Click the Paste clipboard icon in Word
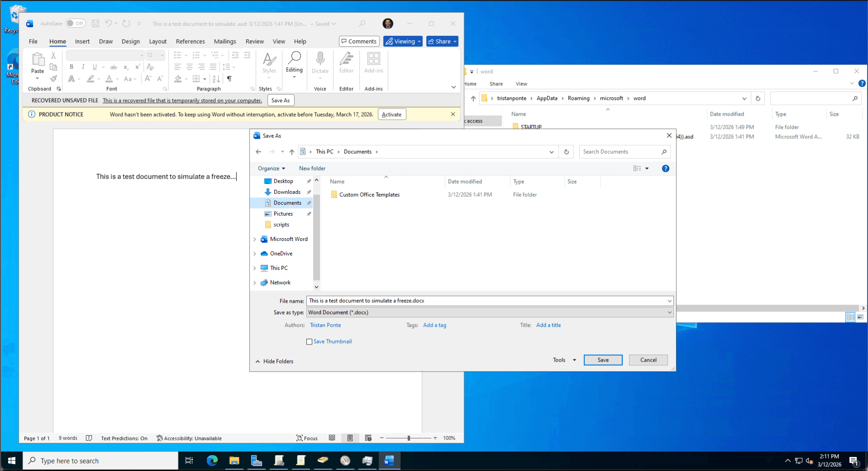This screenshot has width=868, height=471. [38, 59]
